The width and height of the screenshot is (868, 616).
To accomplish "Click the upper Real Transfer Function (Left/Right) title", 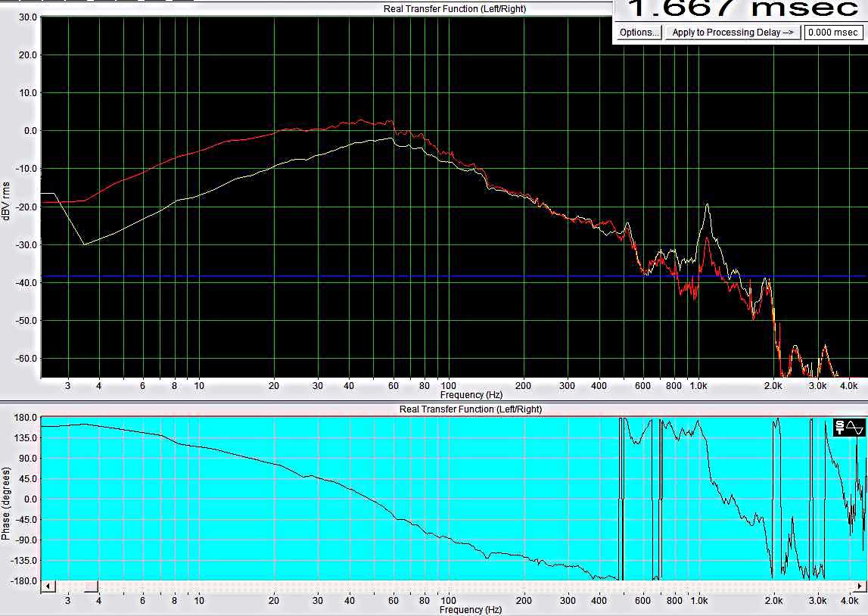I will pos(455,9).
